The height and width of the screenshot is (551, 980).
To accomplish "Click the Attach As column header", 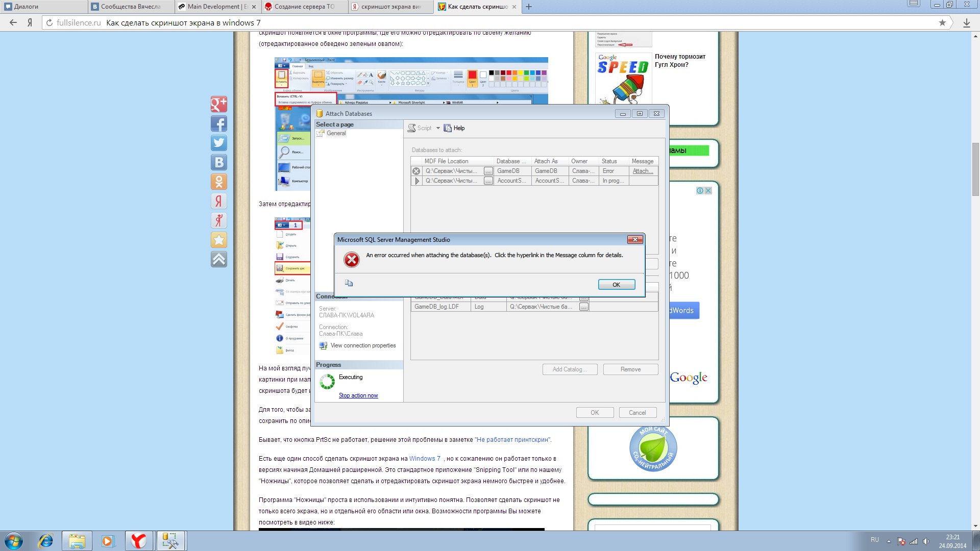I will click(549, 161).
